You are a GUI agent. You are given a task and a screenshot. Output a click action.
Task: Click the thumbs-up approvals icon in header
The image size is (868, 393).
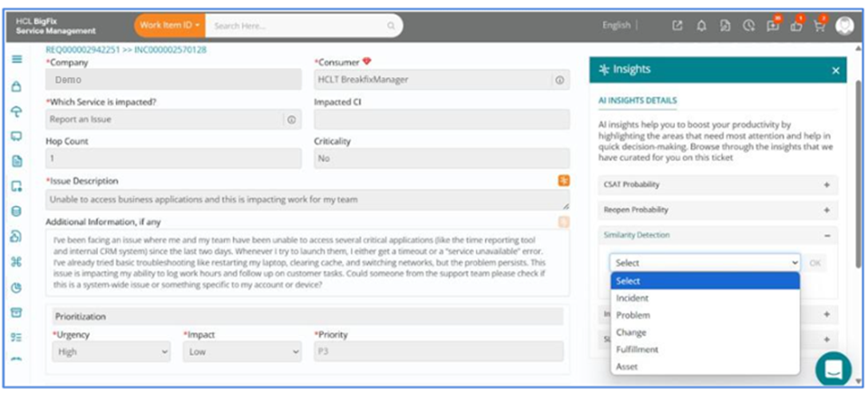point(796,26)
